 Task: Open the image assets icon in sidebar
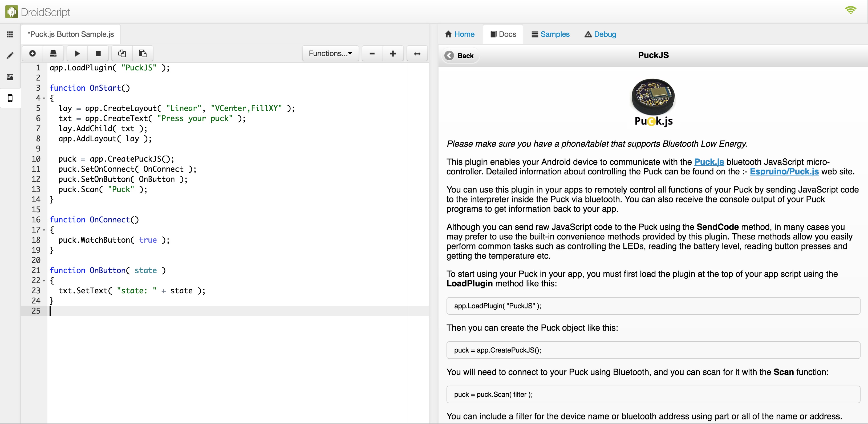[x=10, y=77]
